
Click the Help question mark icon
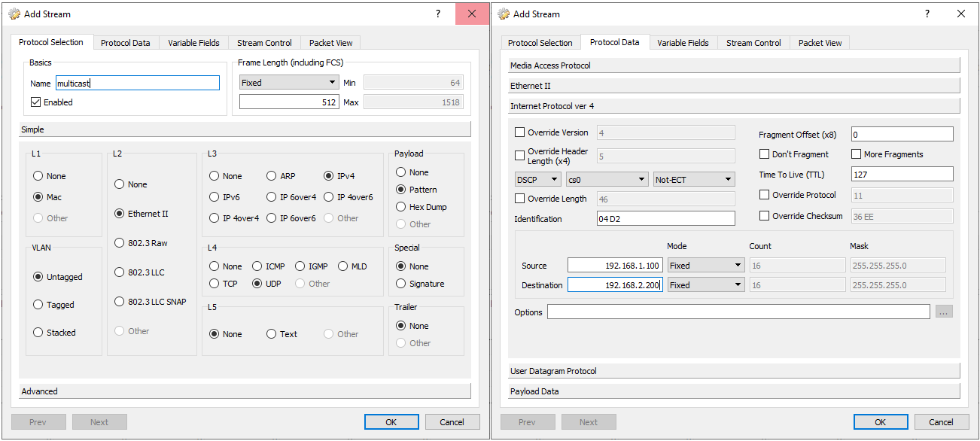(x=437, y=14)
